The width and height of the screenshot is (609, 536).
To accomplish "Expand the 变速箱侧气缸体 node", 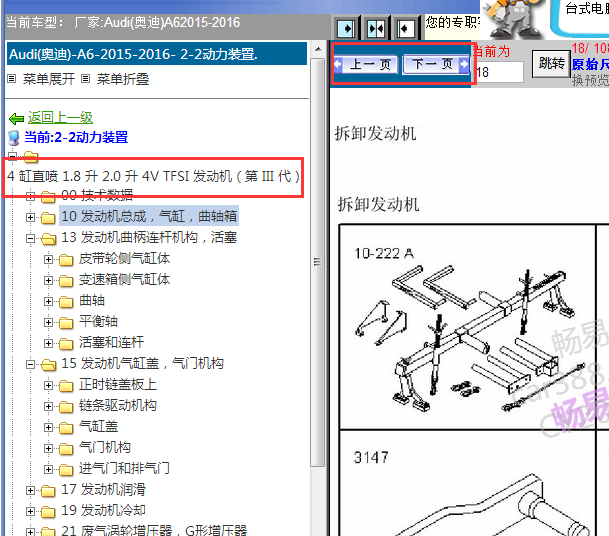I will [48, 280].
